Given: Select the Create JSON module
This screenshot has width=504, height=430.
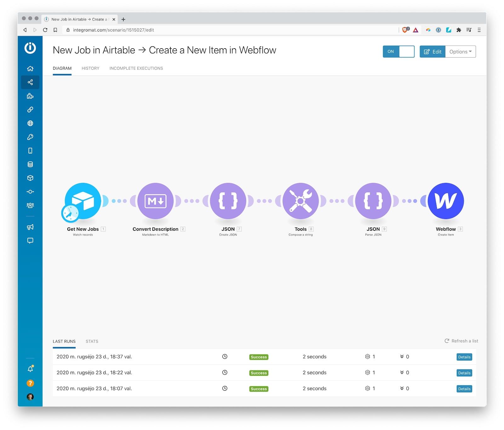Looking at the screenshot, I should [228, 201].
